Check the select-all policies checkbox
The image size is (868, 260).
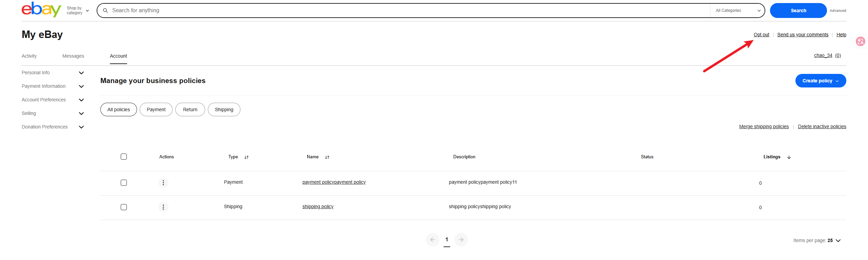click(124, 157)
